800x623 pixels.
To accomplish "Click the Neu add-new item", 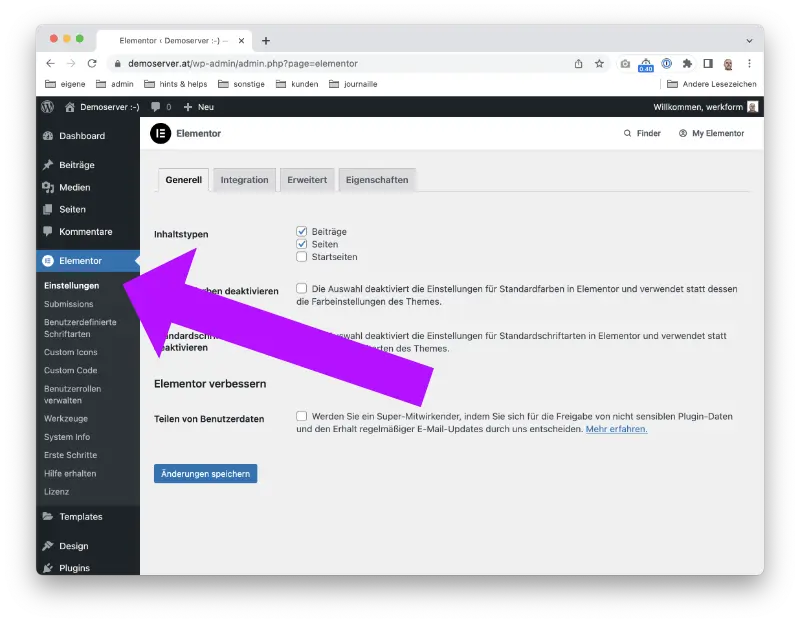I will coord(198,107).
